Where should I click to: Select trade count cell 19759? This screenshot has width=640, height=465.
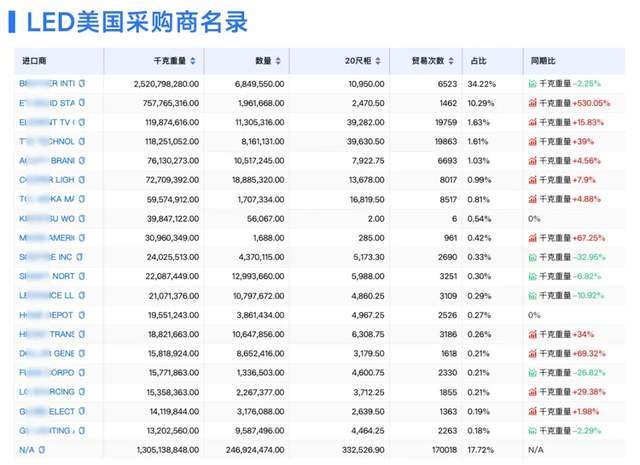pyautogui.click(x=446, y=122)
